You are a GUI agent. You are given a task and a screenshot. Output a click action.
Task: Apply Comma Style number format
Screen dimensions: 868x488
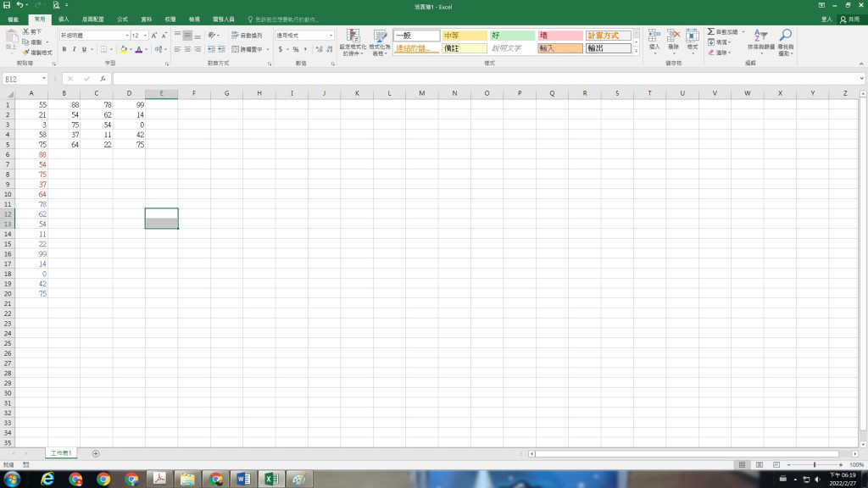click(305, 49)
